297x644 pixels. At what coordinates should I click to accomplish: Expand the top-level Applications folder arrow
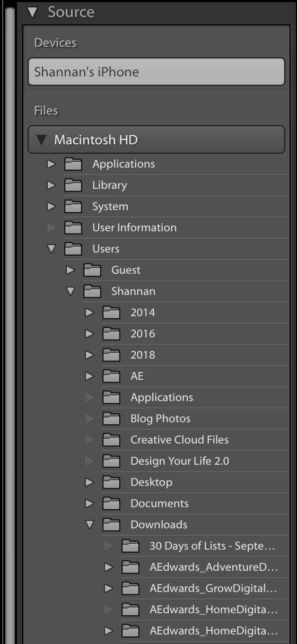click(x=51, y=164)
